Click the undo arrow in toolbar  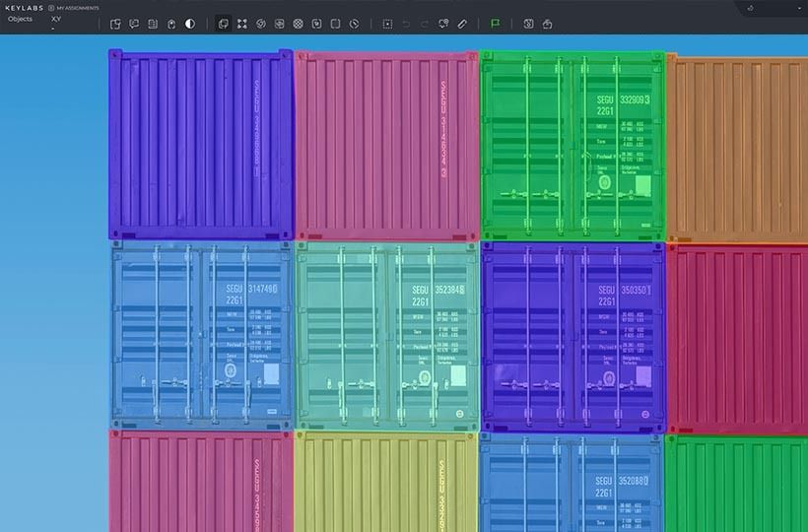pos(406,24)
